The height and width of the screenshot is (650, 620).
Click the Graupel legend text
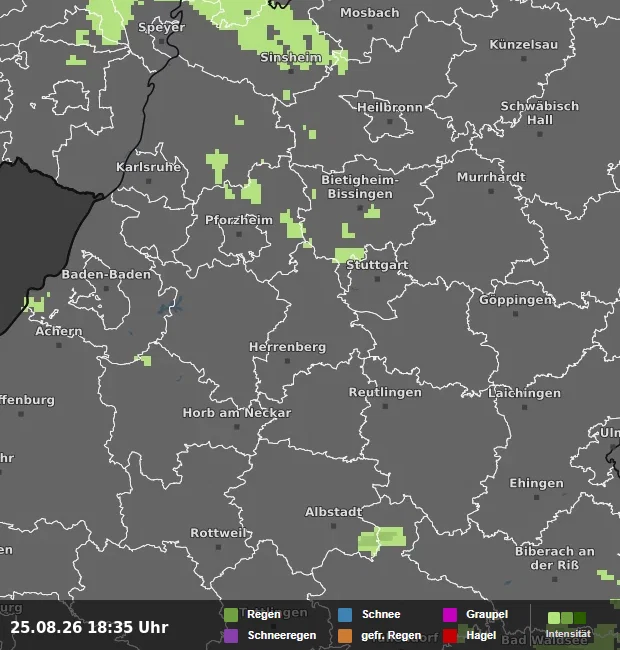[x=487, y=614]
